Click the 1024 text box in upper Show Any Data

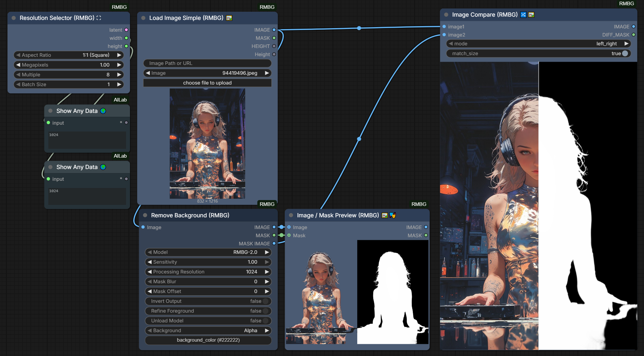coord(87,140)
